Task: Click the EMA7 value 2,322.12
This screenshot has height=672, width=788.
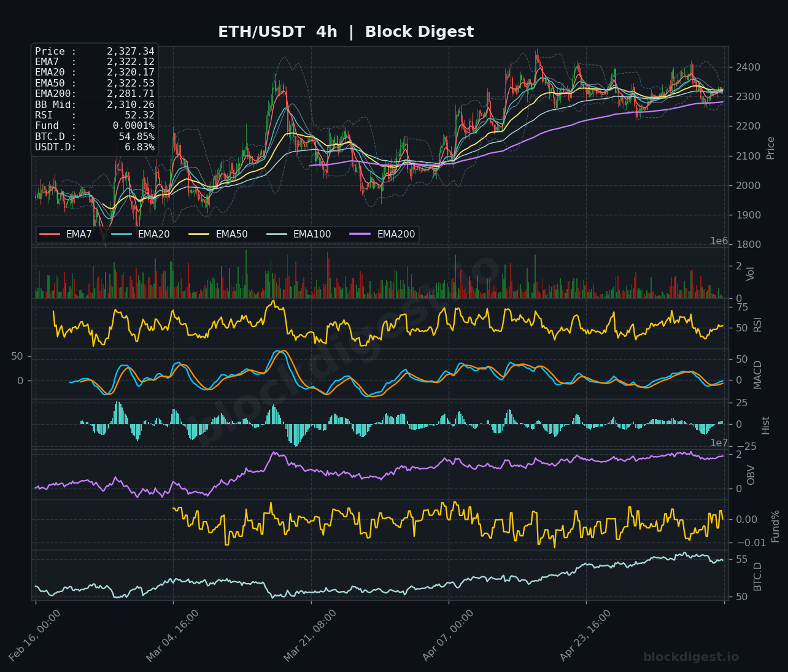Action: [x=131, y=62]
